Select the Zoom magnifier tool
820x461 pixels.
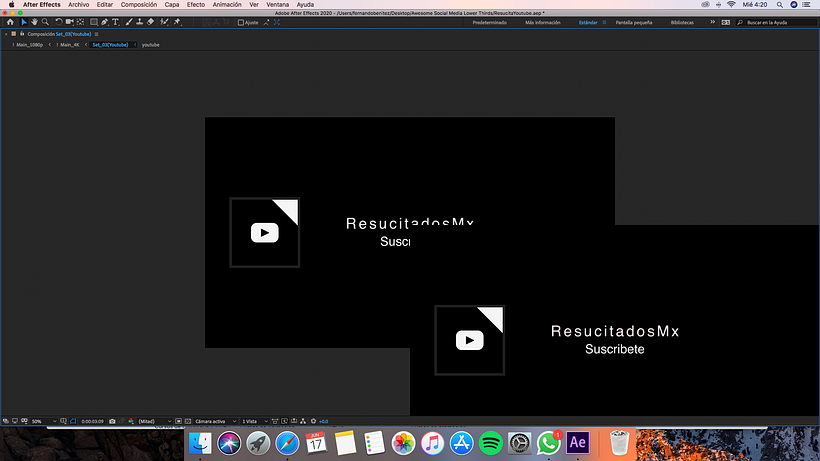click(x=45, y=22)
